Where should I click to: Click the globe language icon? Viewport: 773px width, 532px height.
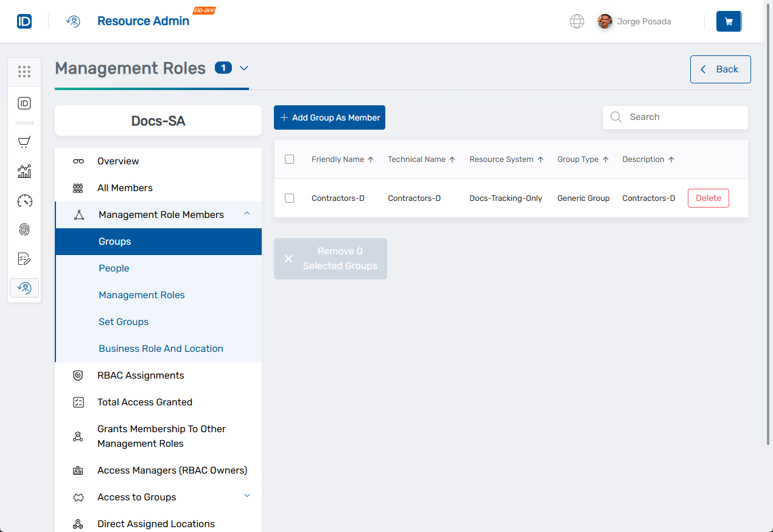(576, 21)
